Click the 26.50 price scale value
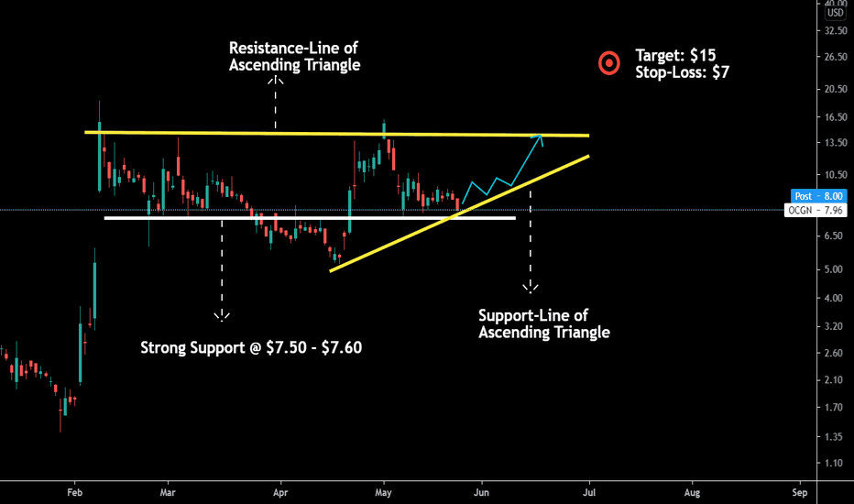The height and width of the screenshot is (504, 854). [836, 57]
